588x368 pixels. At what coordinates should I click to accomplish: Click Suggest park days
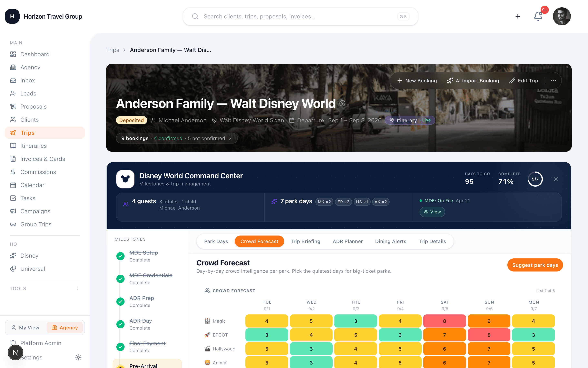tap(535, 265)
